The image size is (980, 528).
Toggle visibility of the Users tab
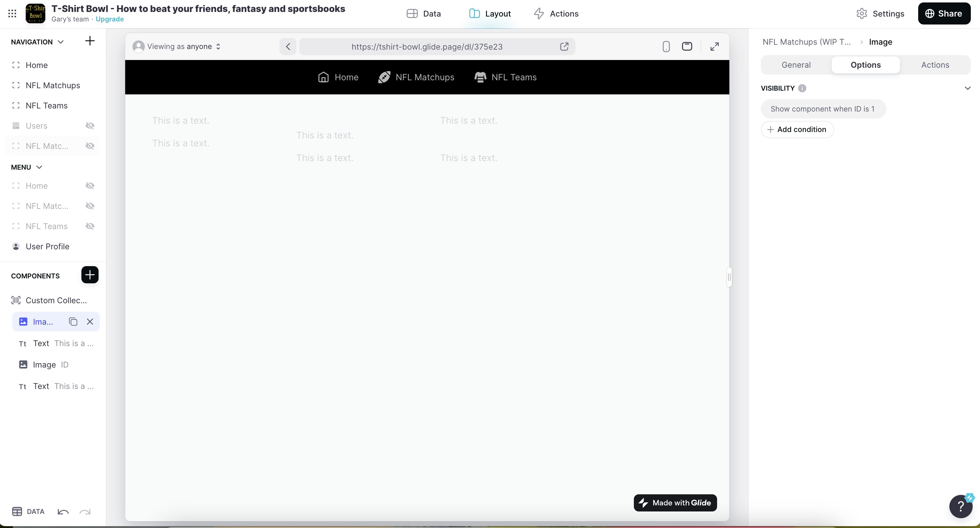90,126
